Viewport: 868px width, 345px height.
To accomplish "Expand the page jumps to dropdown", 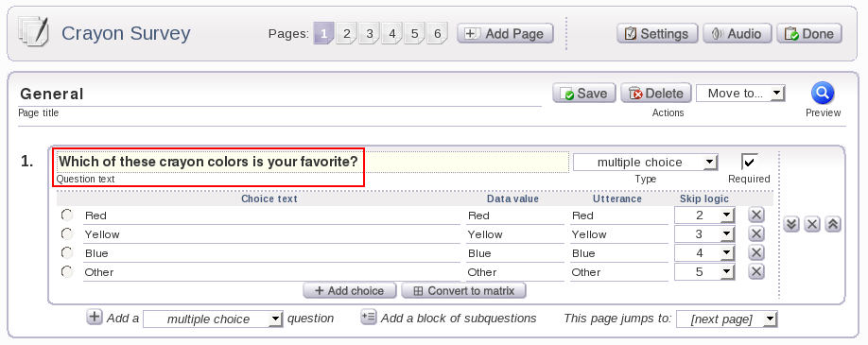I will click(727, 319).
